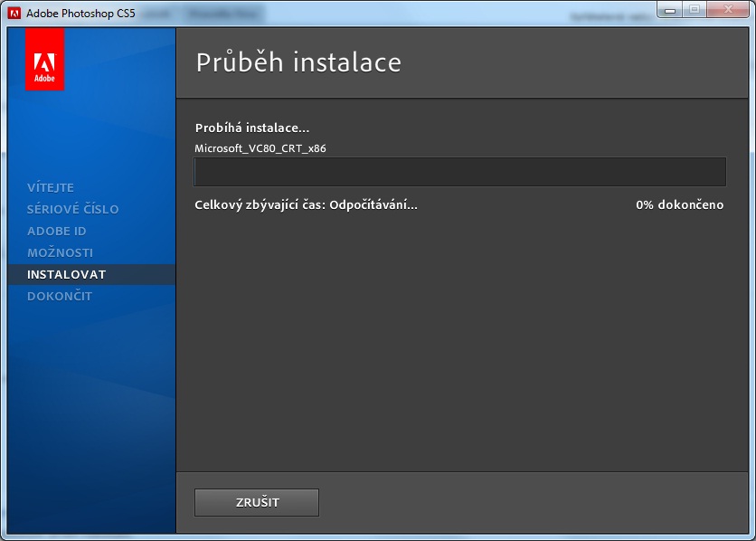Close the Photoshop CS5 installer window
The image size is (756, 541).
(x=729, y=10)
